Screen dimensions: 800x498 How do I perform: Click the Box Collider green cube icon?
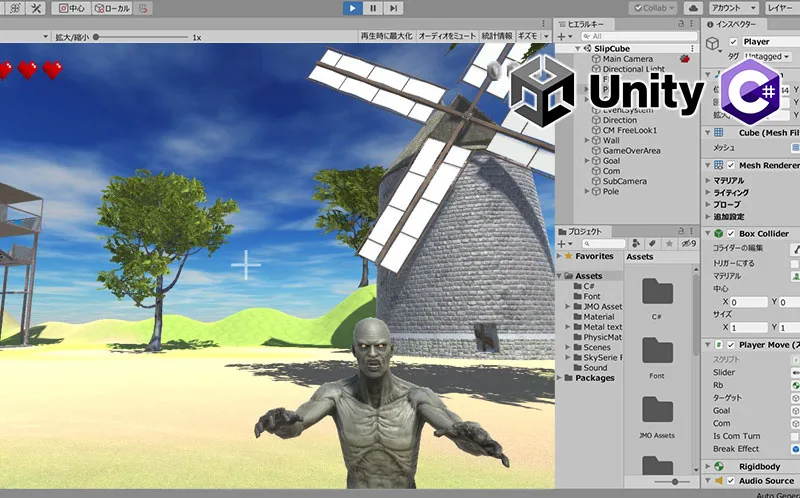pos(718,234)
